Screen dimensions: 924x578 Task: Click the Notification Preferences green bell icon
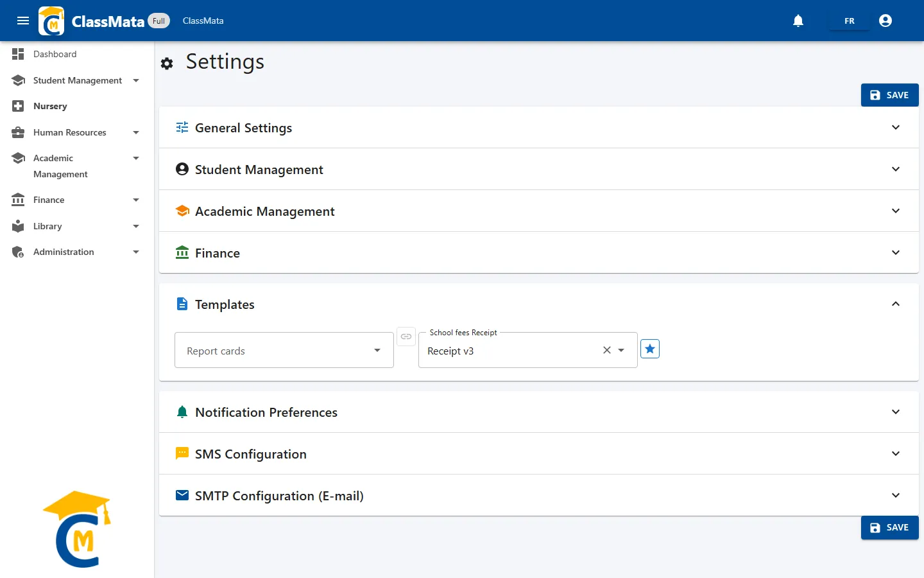182,412
